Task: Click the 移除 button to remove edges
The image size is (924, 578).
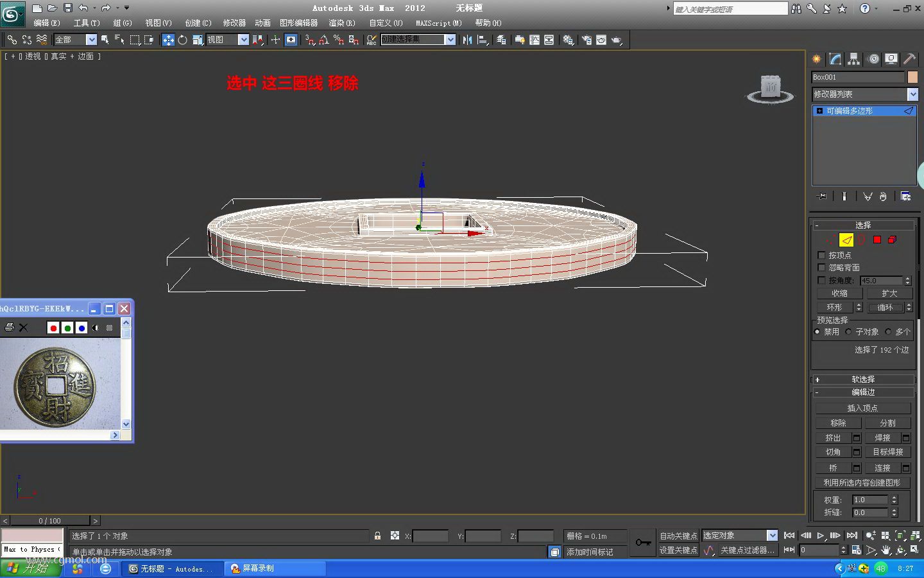Action: tap(838, 423)
